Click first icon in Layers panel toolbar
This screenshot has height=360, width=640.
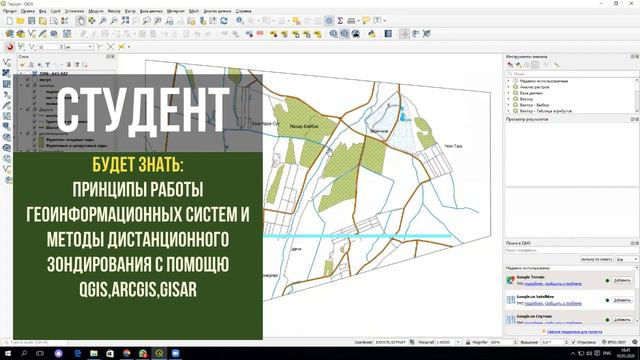22,65
